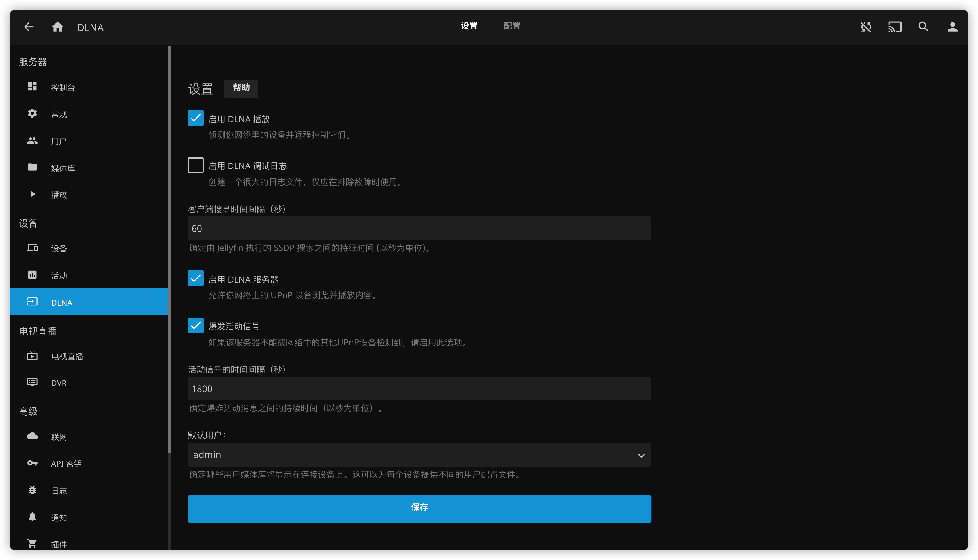Viewport: 978px width, 560px height.
Task: Click the sidebar vertical scrollbar
Action: (169, 250)
